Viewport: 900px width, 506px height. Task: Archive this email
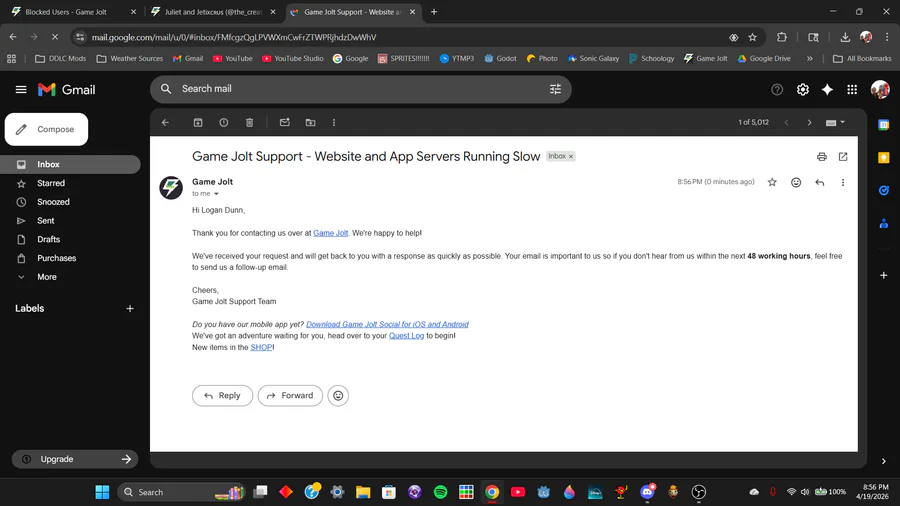click(198, 122)
